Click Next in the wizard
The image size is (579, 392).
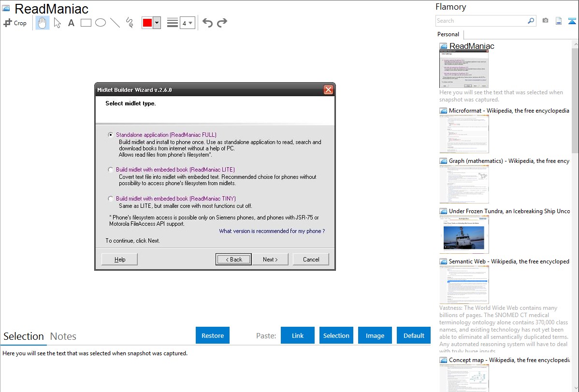(x=270, y=260)
